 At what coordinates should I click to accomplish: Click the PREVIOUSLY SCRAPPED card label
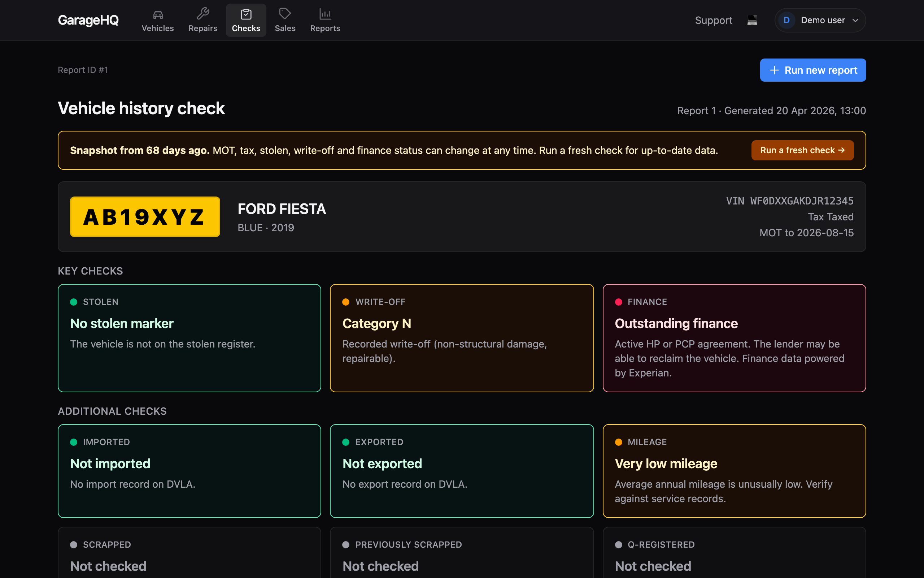coord(409,545)
